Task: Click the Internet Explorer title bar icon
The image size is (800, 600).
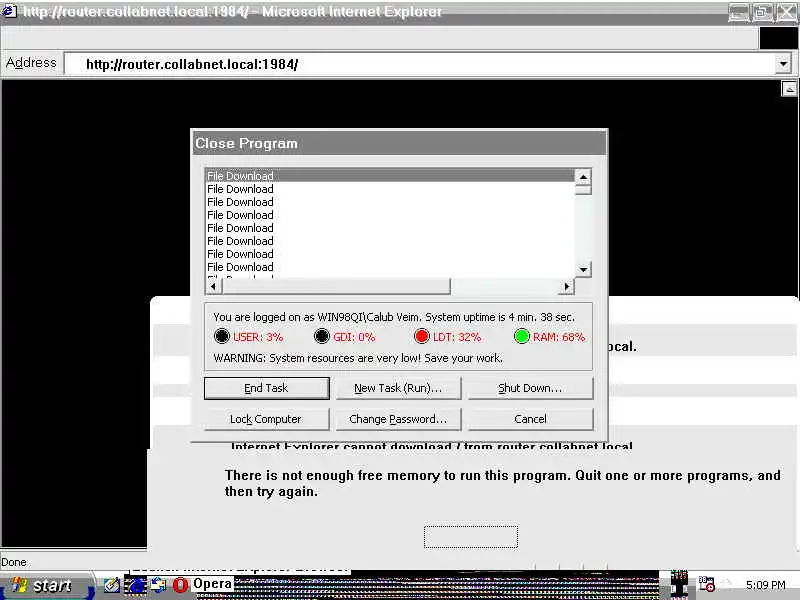Action: click(x=9, y=11)
